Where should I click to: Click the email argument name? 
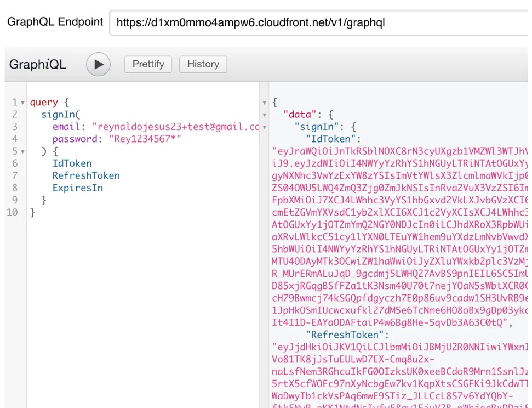(66, 127)
